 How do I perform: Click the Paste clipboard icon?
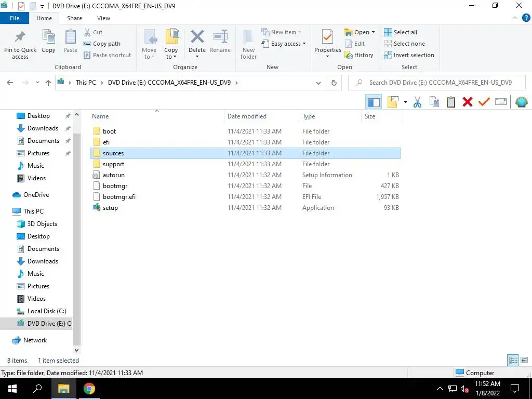tap(70, 37)
